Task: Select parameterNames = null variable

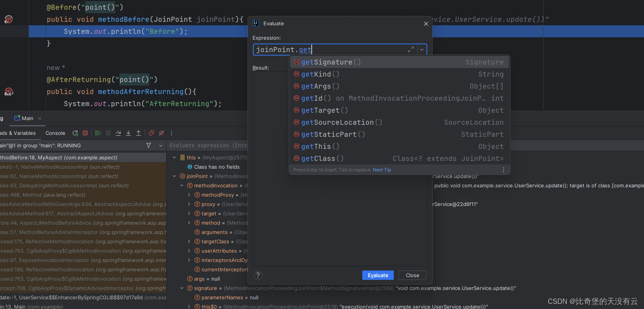Action: pos(226,297)
